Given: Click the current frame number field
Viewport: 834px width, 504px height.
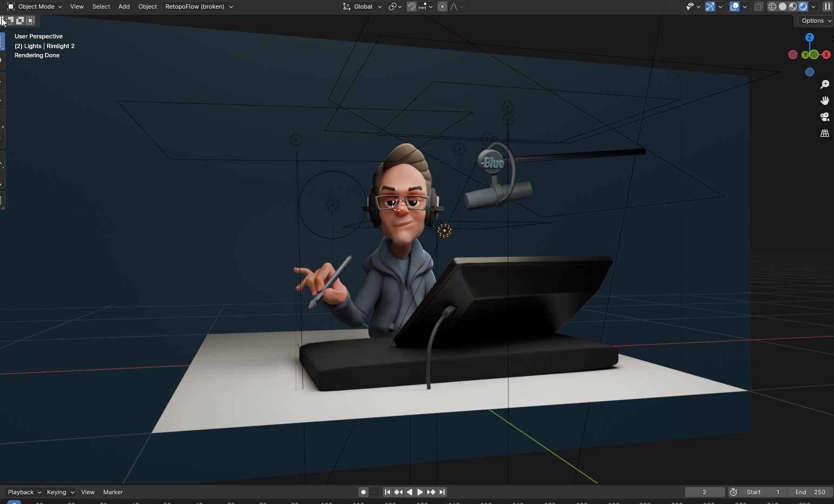Looking at the screenshot, I should tap(704, 492).
